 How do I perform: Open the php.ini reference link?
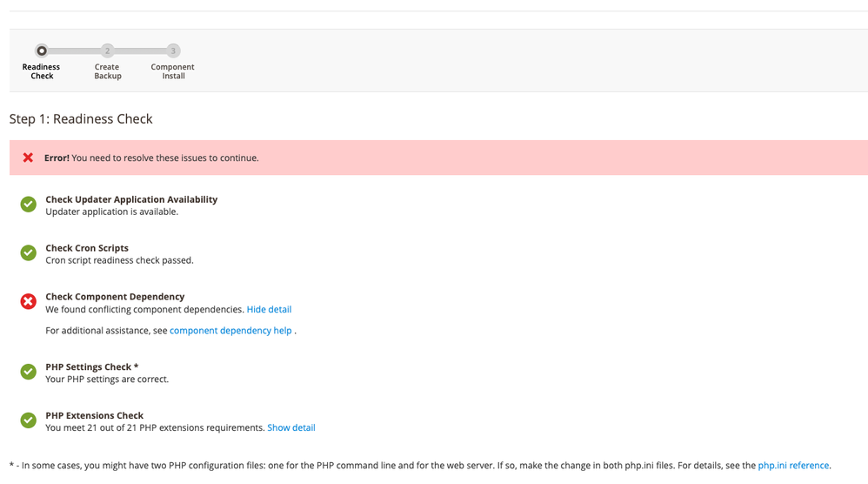(x=793, y=466)
